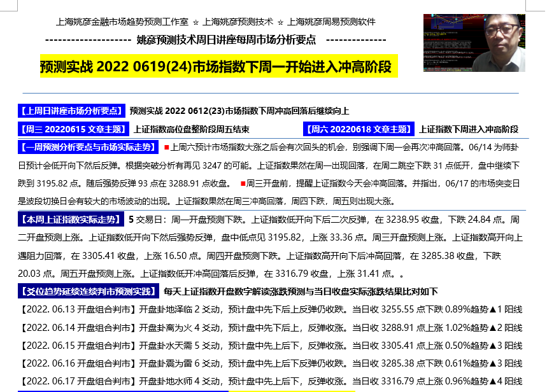Click the dark label '爻位趋势延续连续判市预测实践'

89,291
